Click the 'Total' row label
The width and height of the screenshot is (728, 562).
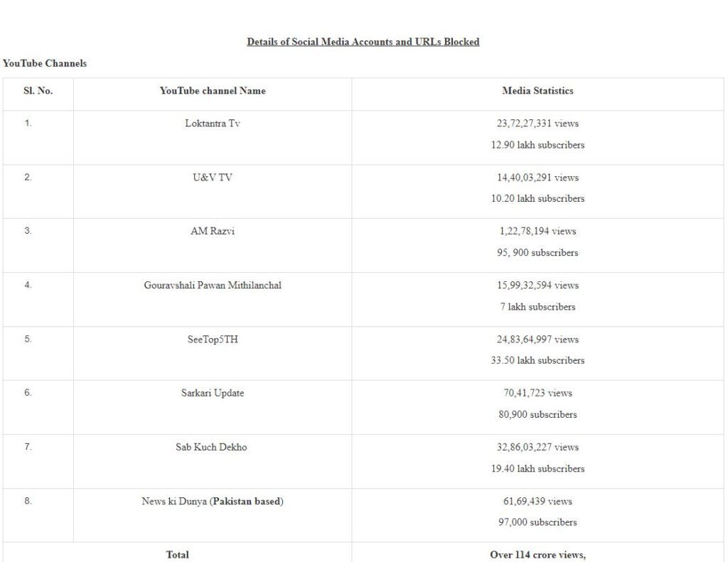pos(177,555)
